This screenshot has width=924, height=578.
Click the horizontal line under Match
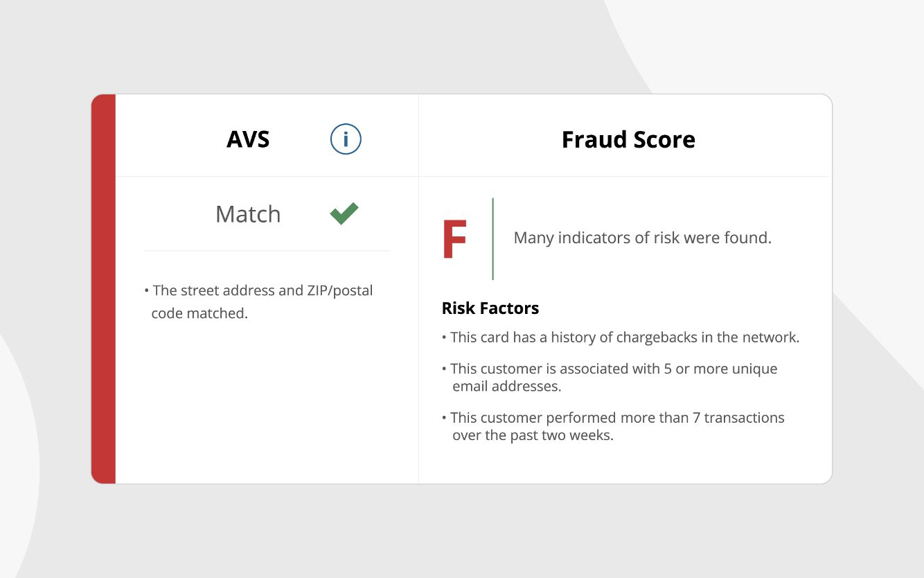point(267,251)
